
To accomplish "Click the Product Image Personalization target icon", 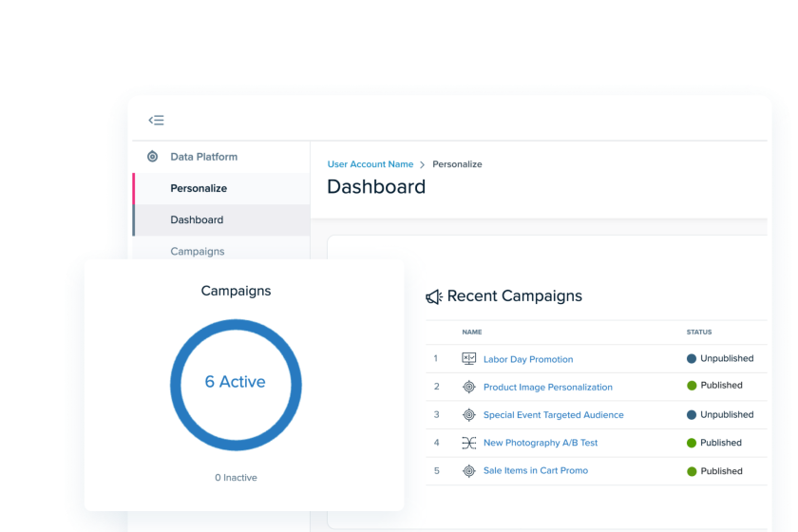I will [468, 387].
